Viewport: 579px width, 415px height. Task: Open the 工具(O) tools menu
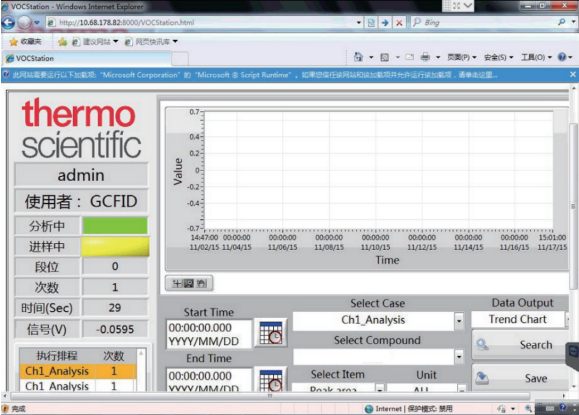(x=536, y=57)
